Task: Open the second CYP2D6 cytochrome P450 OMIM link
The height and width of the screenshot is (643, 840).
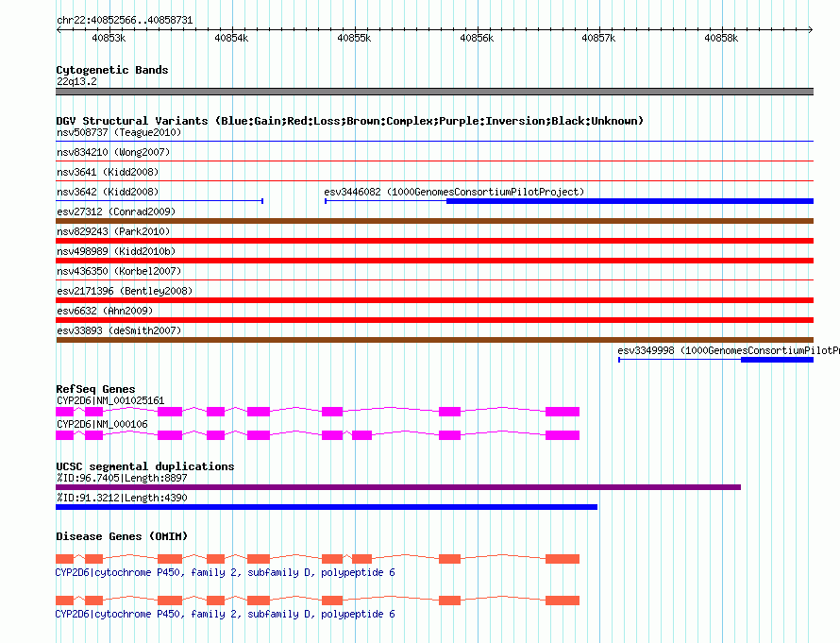Action: 225,614
